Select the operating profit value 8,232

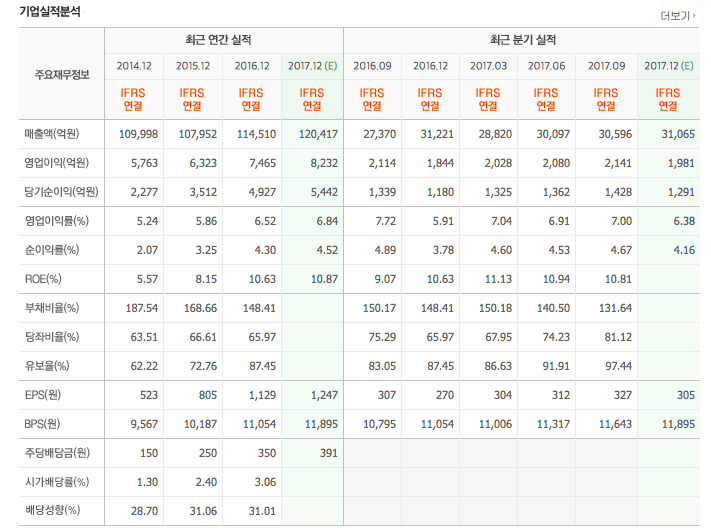click(x=324, y=163)
